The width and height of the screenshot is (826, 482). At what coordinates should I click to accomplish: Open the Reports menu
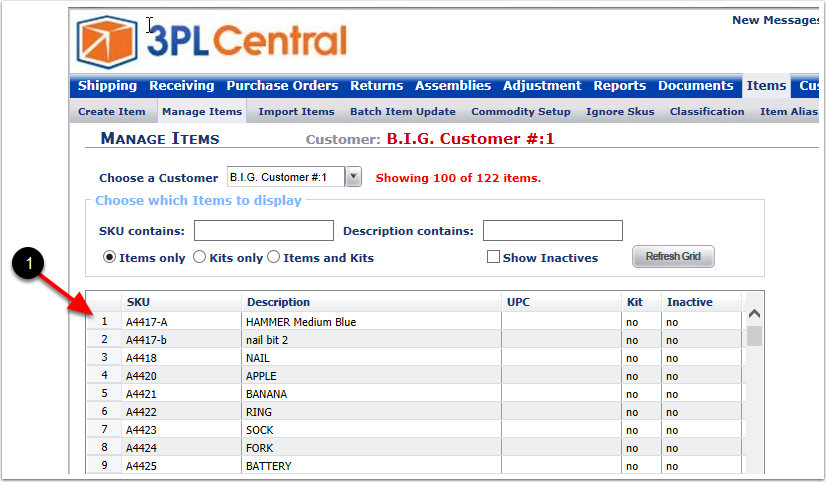(x=619, y=86)
